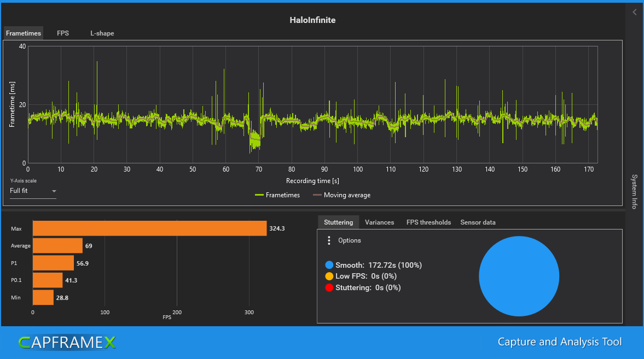The width and height of the screenshot is (644, 359).
Task: Click the HaloInfinite chart title
Action: pyautogui.click(x=312, y=20)
